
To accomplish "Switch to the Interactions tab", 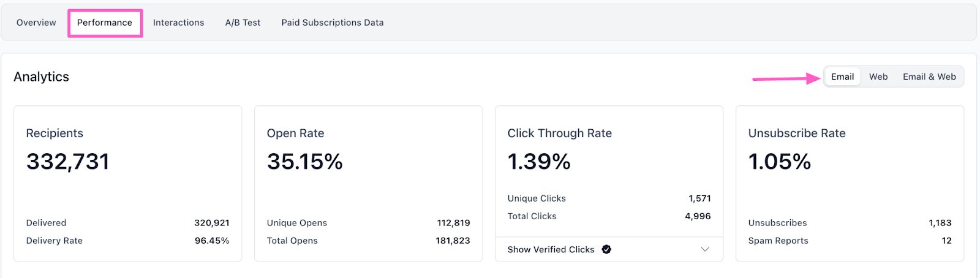I will [178, 23].
